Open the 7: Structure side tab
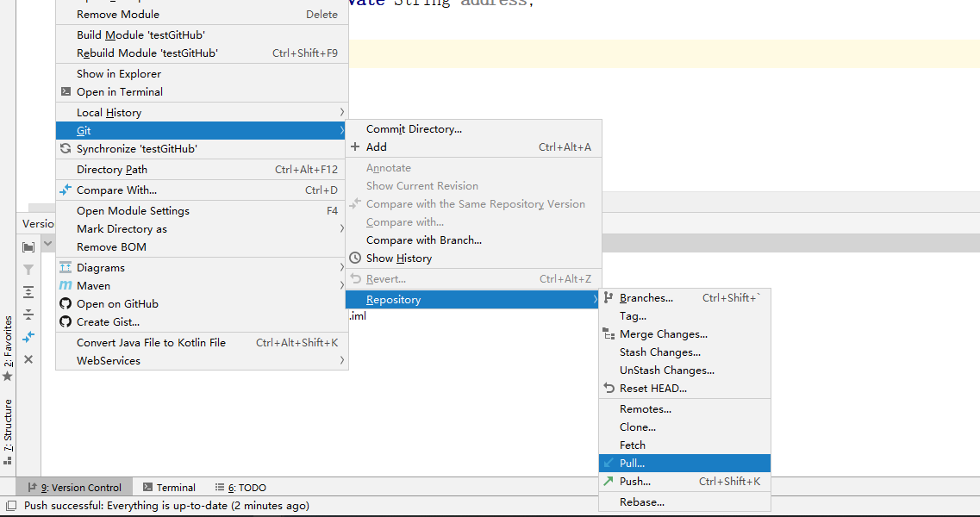Image resolution: width=980 pixels, height=517 pixels. [x=8, y=432]
